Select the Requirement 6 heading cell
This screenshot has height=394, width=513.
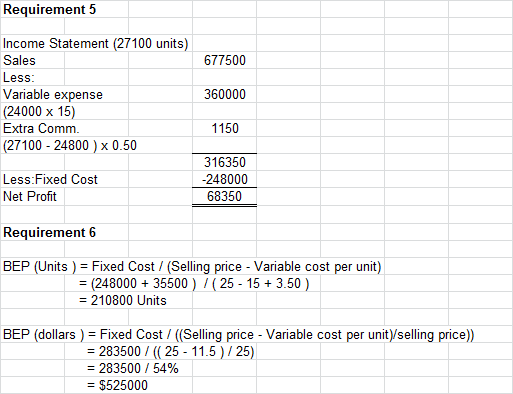pos(49,232)
